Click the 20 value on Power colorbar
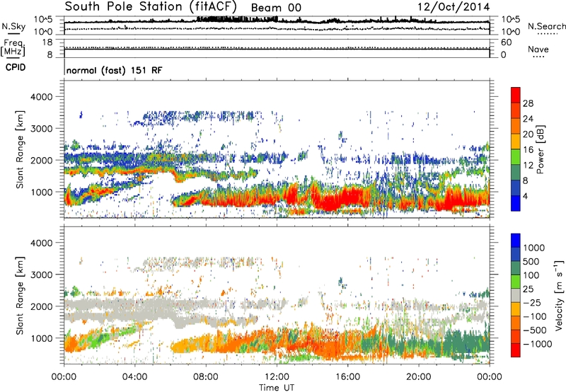This screenshot has height=392, width=566. click(528, 134)
